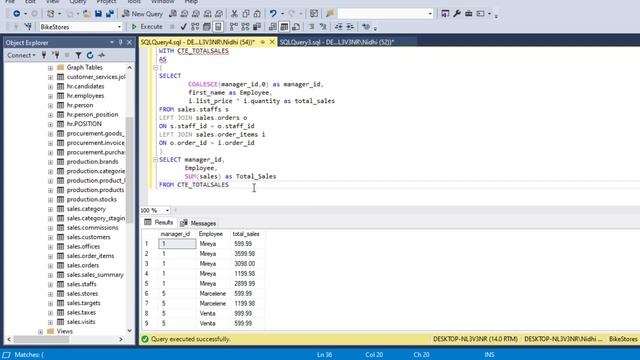Open the BikeStores database dropdown

[x=119, y=27]
